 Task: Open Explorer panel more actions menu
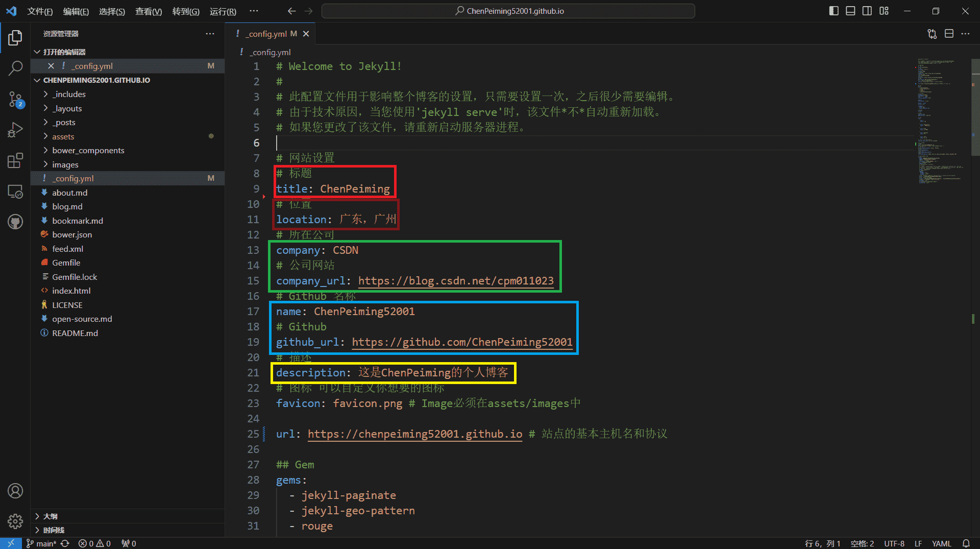210,34
